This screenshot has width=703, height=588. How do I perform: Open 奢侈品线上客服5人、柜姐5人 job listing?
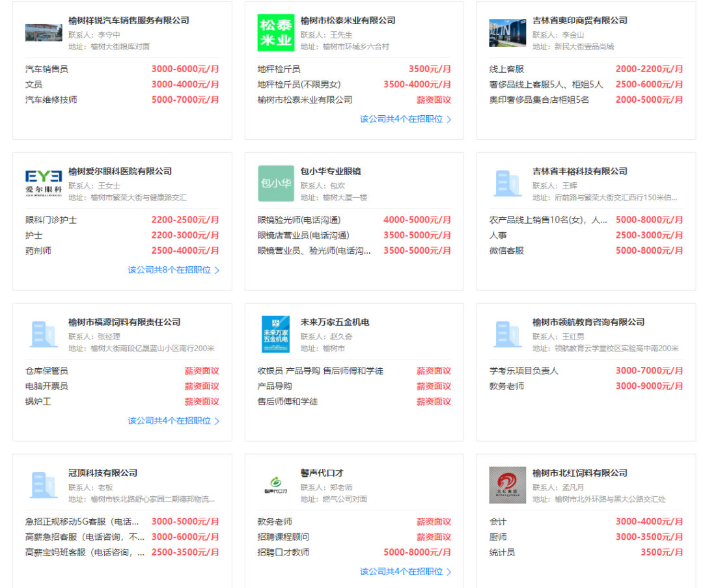click(x=546, y=85)
